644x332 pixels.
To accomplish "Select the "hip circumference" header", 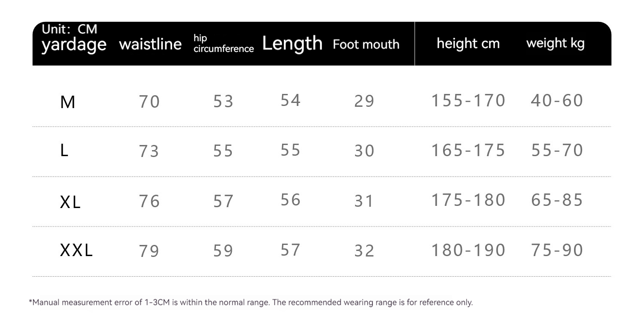I will pyautogui.click(x=223, y=44).
